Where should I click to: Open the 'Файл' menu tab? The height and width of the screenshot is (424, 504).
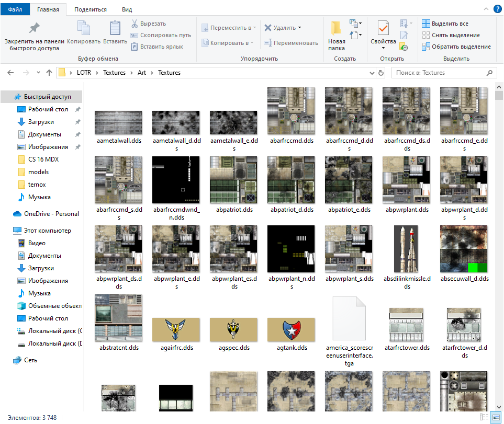tap(15, 9)
